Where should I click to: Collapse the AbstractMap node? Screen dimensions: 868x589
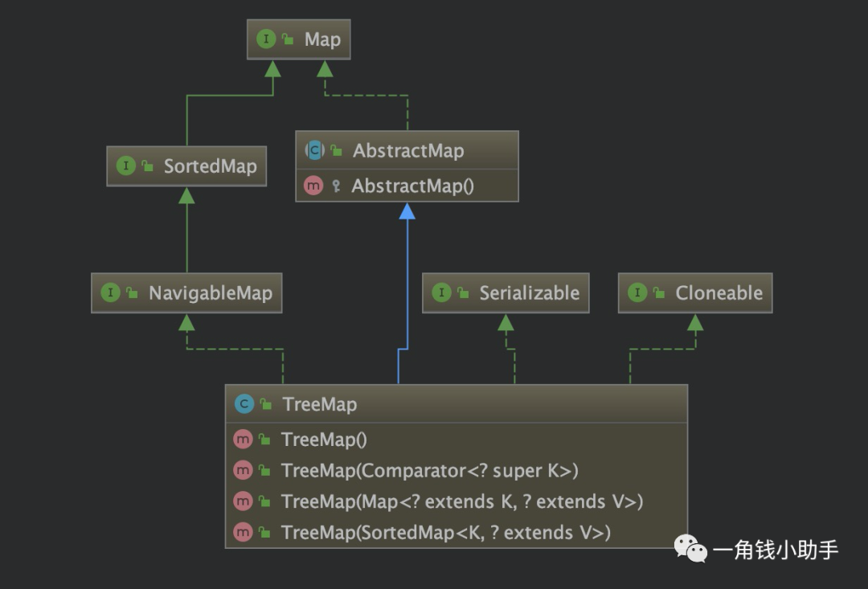[x=406, y=149]
